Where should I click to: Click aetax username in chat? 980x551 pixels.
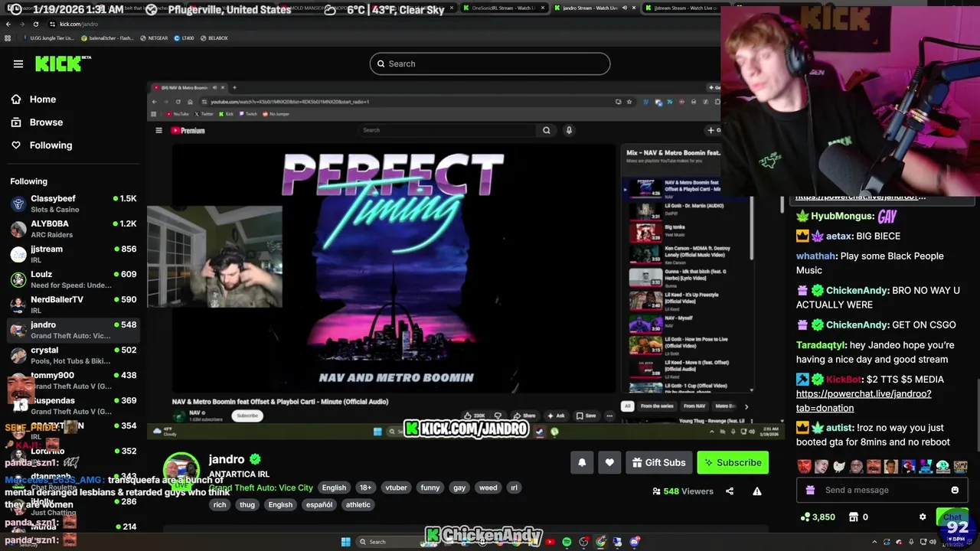click(x=840, y=236)
